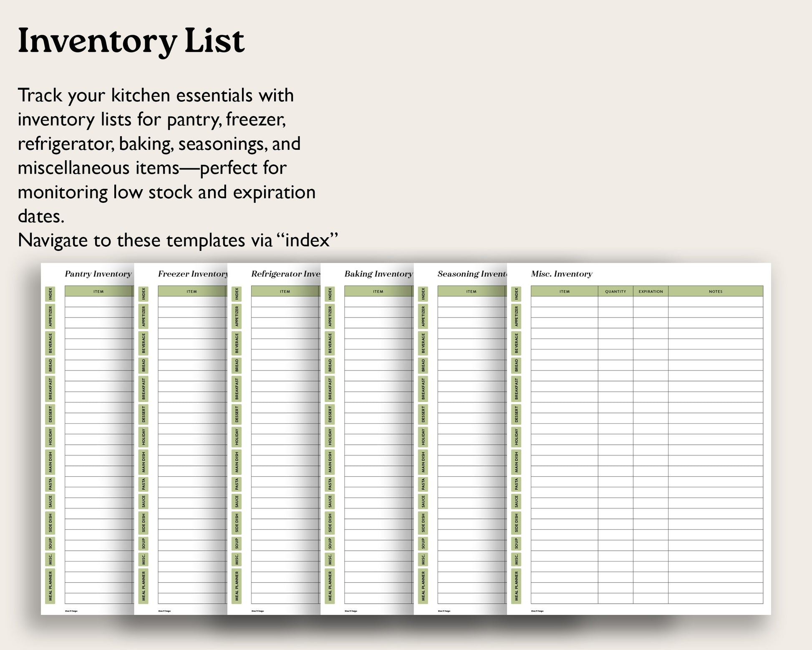Open MAIN DISH tab on Misc. Inventory page
812x650 pixels.
516,462
